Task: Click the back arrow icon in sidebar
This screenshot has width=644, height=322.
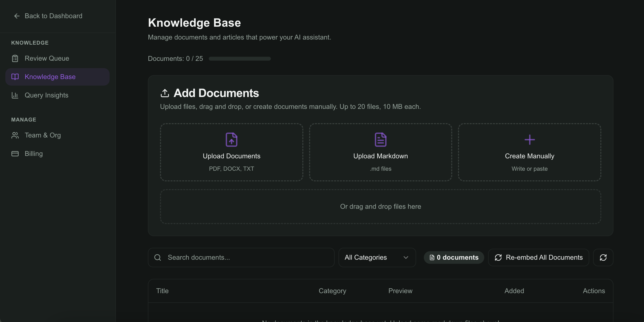Action: tap(17, 16)
